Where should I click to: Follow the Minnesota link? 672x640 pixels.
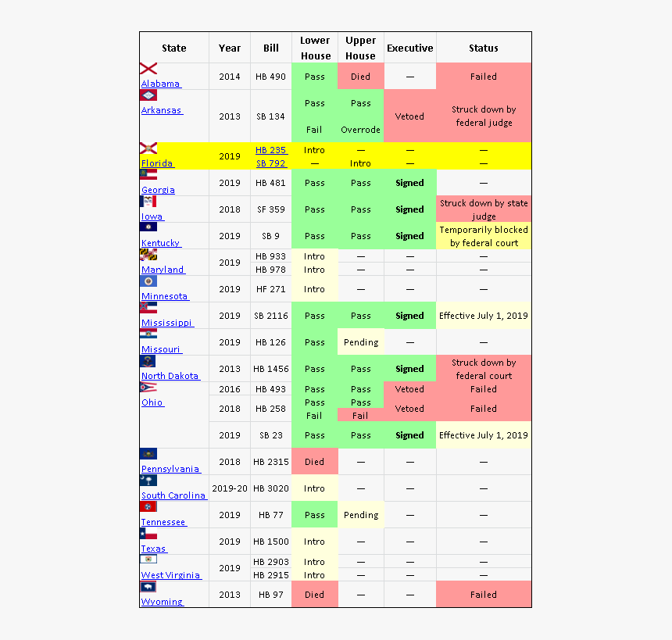pos(165,296)
